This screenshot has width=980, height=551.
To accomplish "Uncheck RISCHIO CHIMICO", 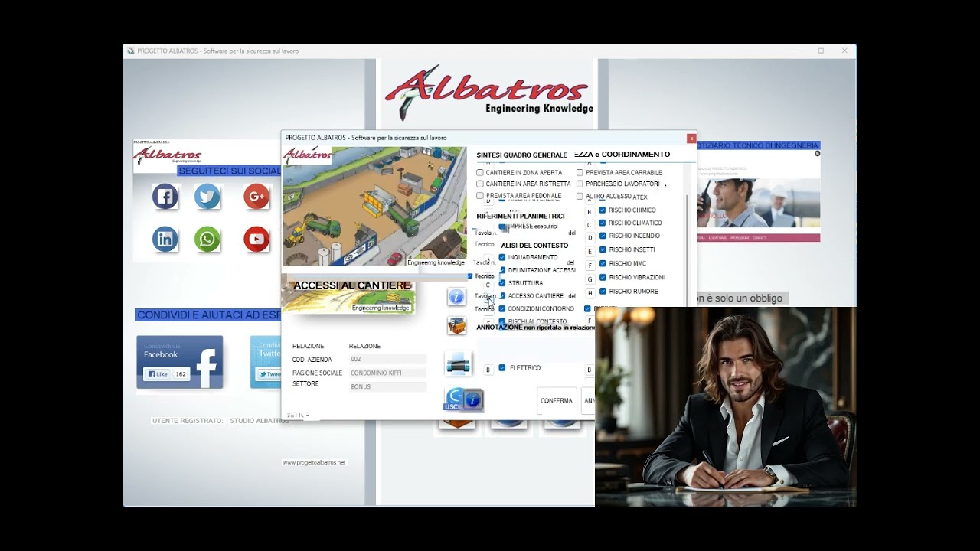I will point(603,210).
